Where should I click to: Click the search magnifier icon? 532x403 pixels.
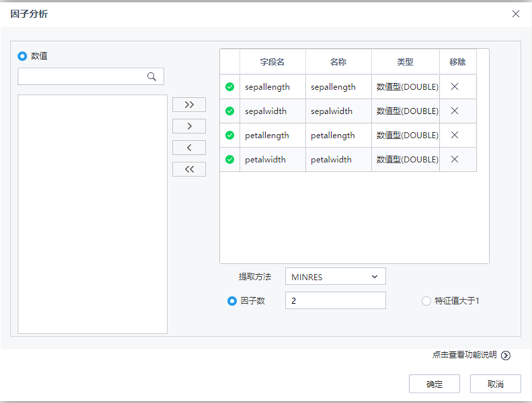tap(151, 76)
